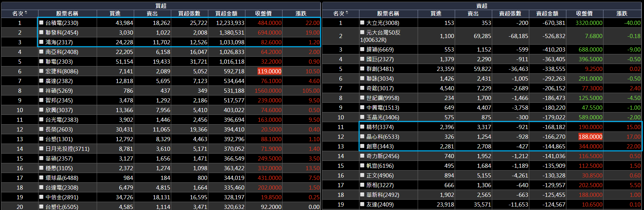Click the highlighted 119.0000 closing price of 宏捷科
Image resolution: width=644 pixels, height=210 pixels.
pyautogui.click(x=269, y=71)
